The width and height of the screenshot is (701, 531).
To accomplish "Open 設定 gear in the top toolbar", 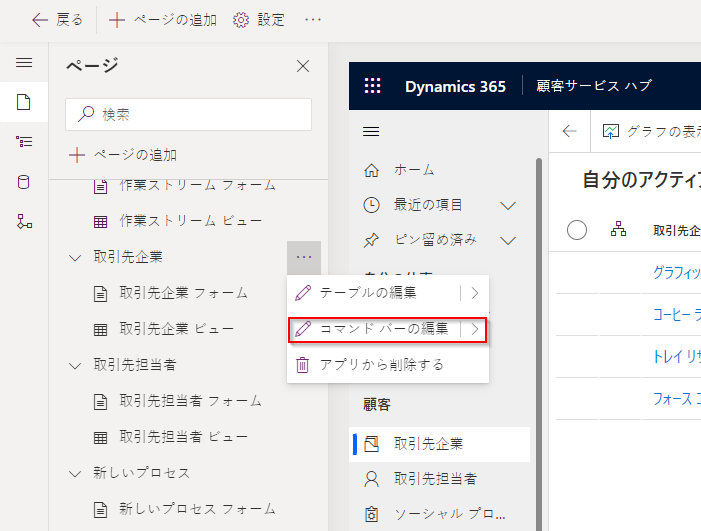I will click(x=259, y=20).
